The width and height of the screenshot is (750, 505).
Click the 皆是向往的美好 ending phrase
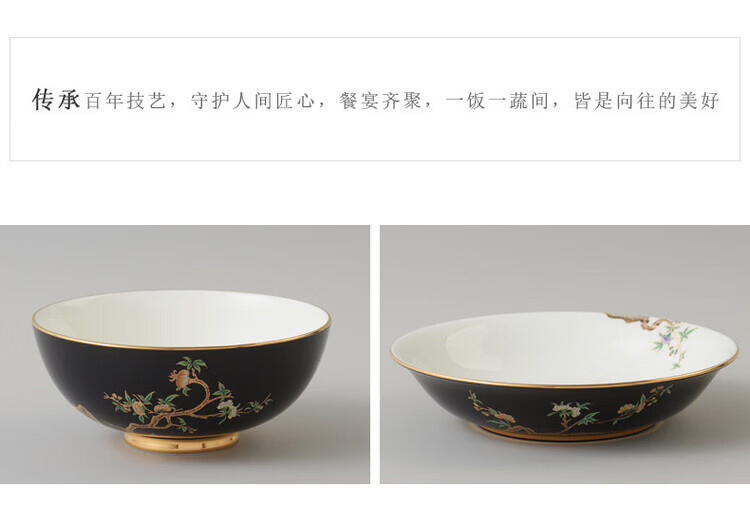646,101
